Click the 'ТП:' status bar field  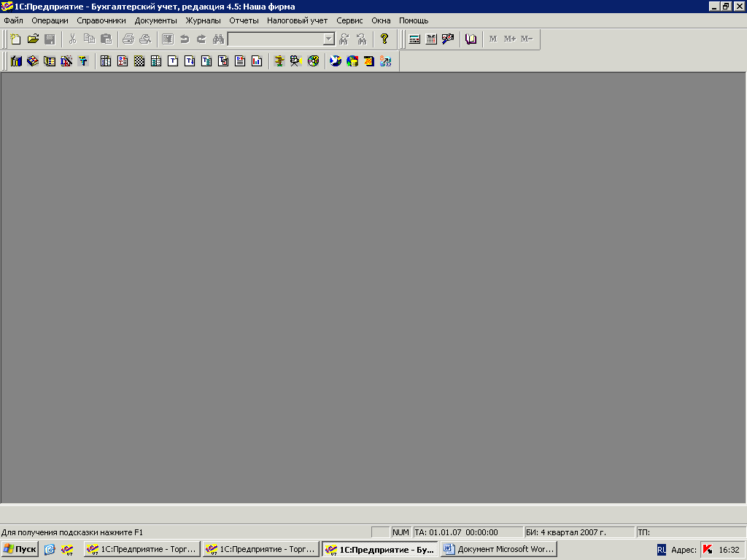point(692,532)
